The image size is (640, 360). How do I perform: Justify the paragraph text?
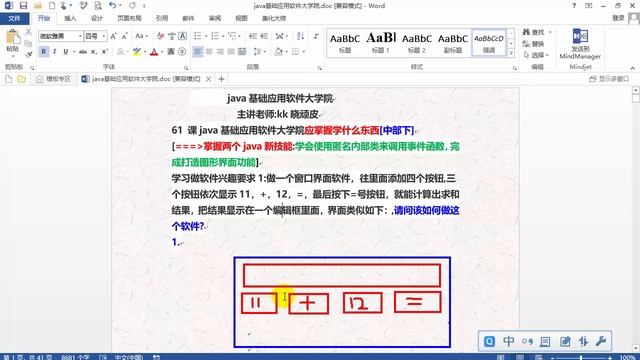(x=231, y=51)
